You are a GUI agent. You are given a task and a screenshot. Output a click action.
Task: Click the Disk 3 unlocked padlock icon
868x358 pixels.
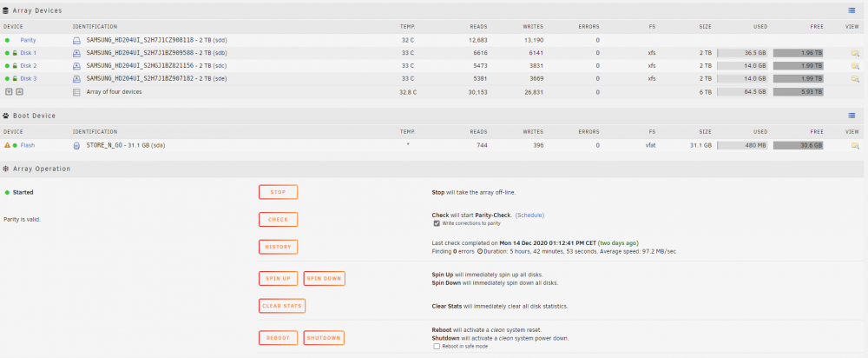tap(15, 79)
